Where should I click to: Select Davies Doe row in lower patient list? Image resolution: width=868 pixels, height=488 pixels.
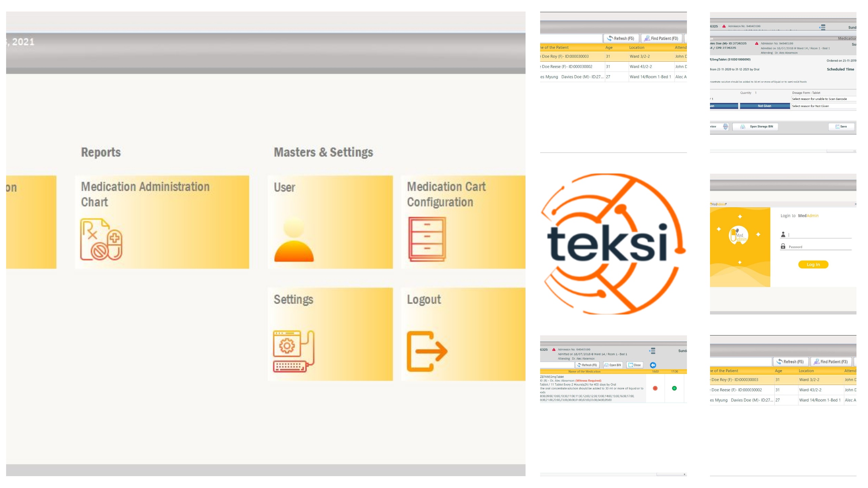pyautogui.click(x=783, y=400)
